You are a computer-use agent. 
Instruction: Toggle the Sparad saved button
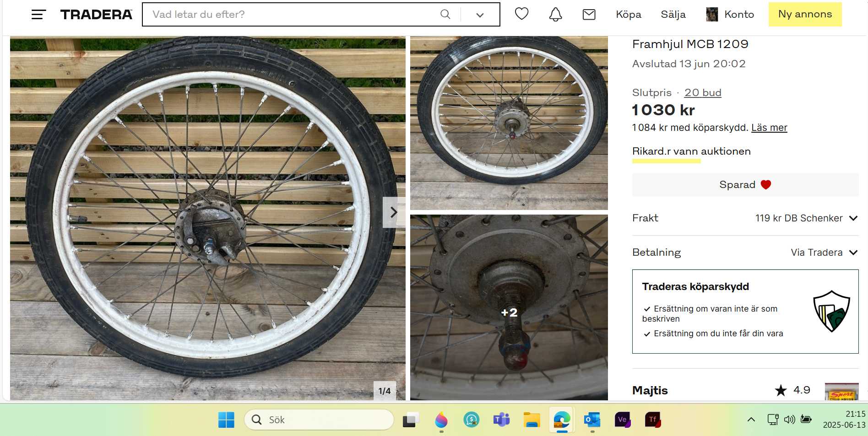click(x=745, y=185)
